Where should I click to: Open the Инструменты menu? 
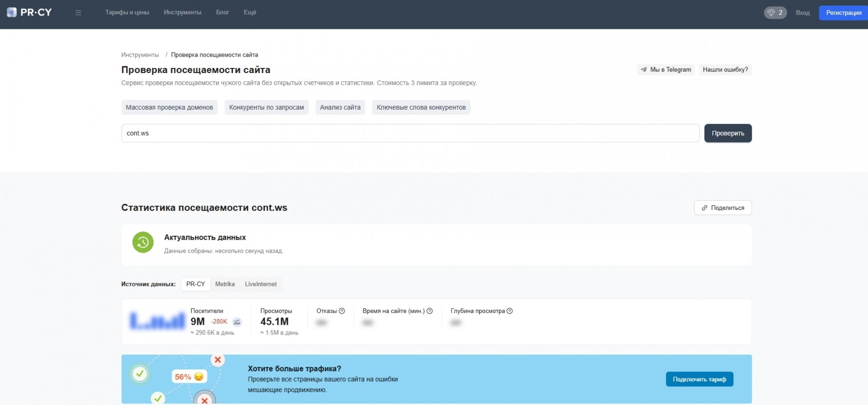point(183,12)
